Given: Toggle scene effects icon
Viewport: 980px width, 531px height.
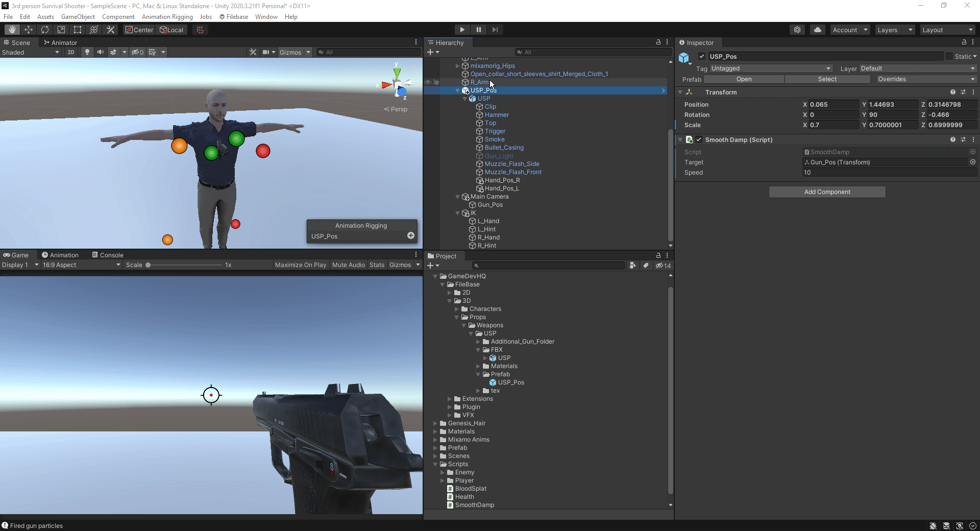Looking at the screenshot, I should pos(113,52).
